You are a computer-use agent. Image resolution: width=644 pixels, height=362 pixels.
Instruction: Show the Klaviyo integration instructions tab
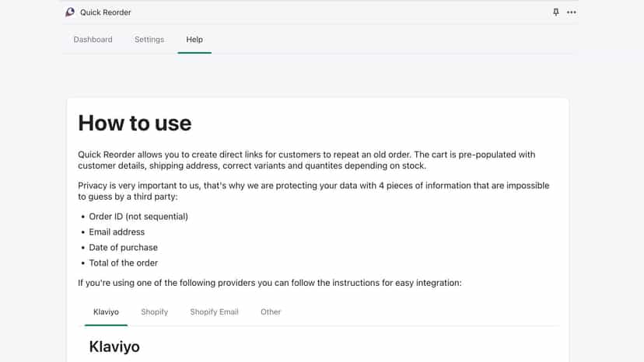coord(106,312)
